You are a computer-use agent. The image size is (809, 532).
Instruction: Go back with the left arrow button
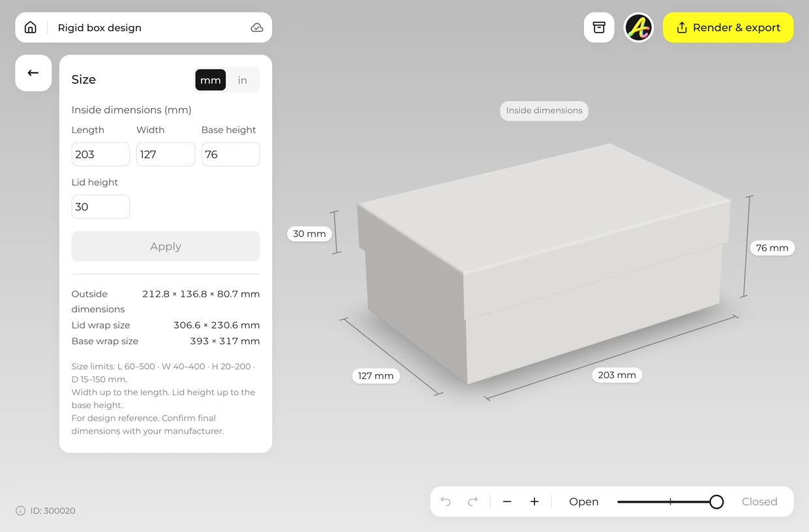point(33,73)
